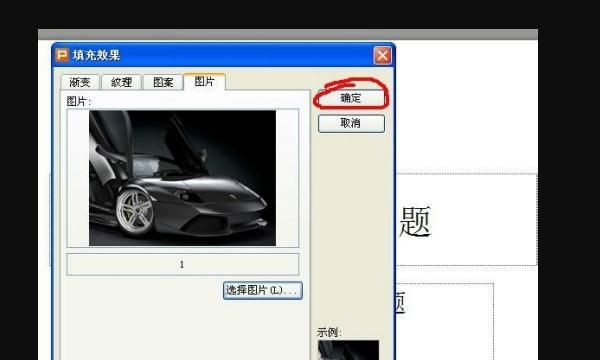Click the slide title placeholder text 题
This screenshot has height=360, width=600.
415,222
